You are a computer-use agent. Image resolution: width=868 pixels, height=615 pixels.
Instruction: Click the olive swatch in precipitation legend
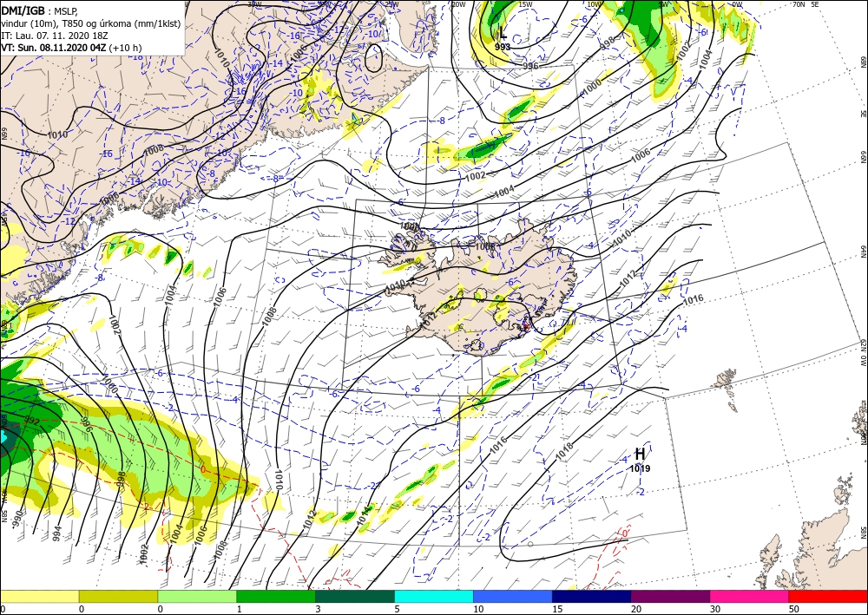tap(118, 596)
